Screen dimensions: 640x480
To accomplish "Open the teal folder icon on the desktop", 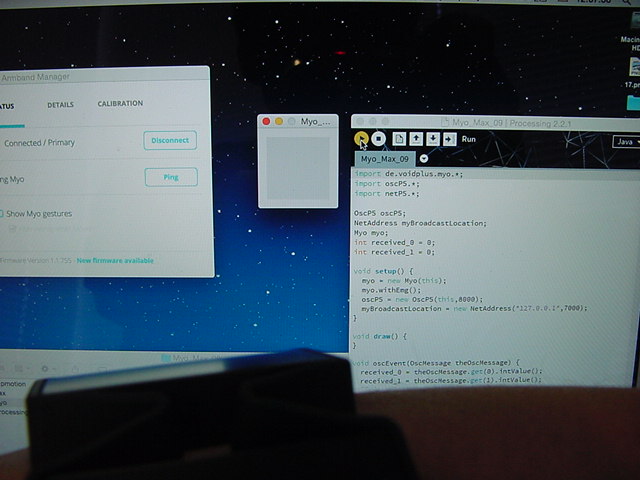I will [633, 102].
